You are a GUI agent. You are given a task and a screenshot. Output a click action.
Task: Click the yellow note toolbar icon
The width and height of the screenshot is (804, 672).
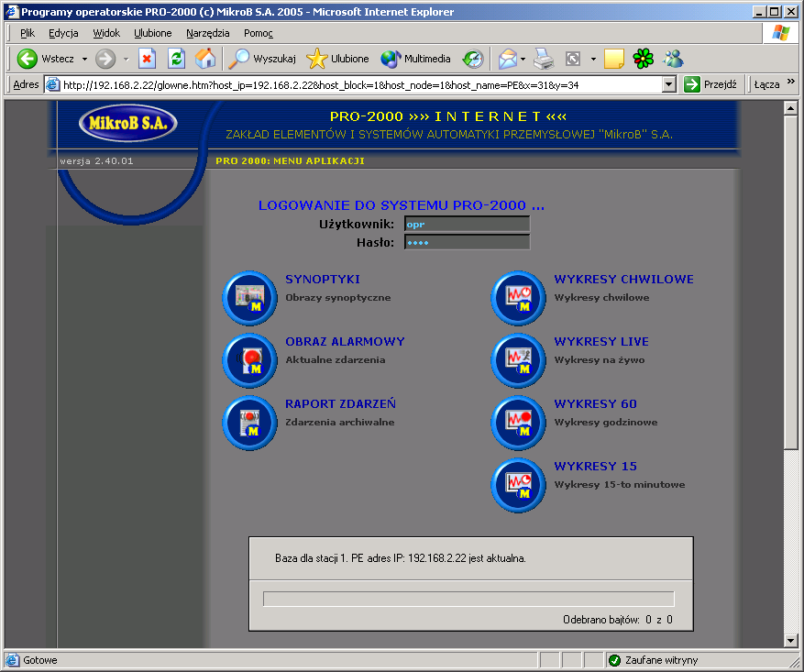click(613, 59)
